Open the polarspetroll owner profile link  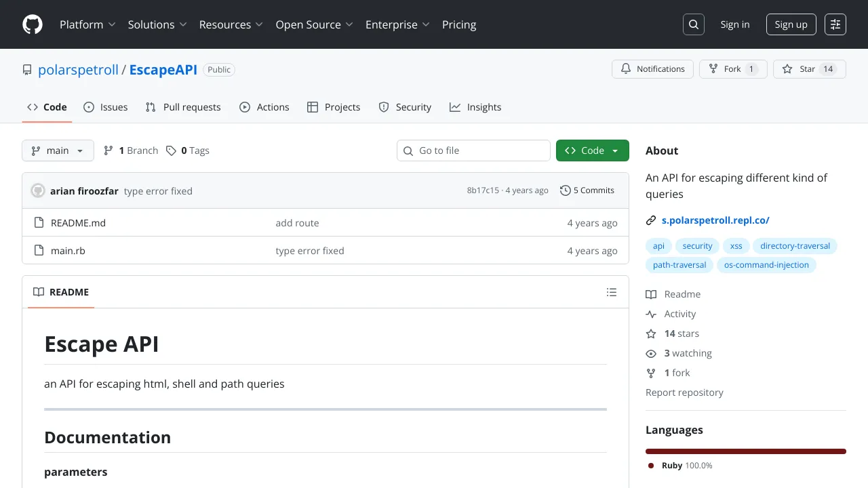(78, 70)
